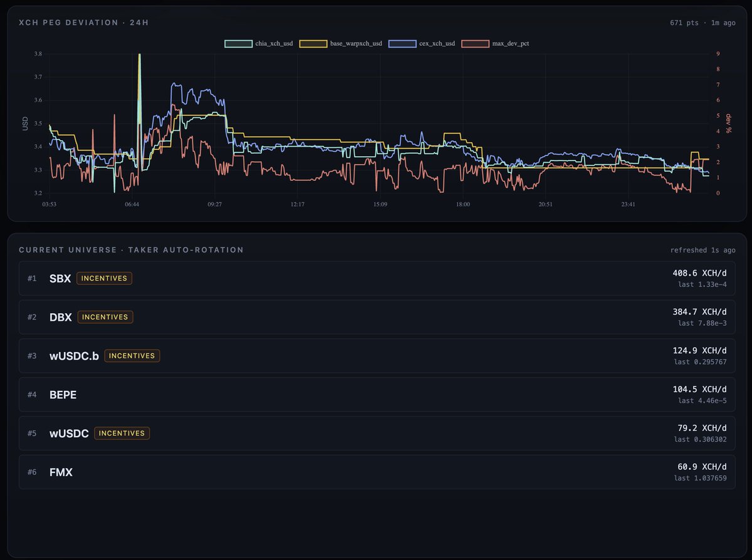Toggle the chia_xch_usd legend series
This screenshot has width=752, height=560.
click(259, 44)
